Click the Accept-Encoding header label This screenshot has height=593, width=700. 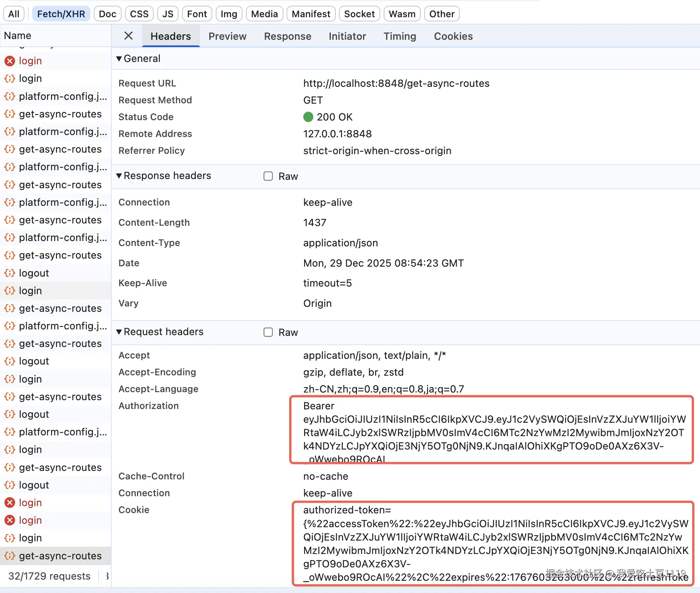pos(157,372)
